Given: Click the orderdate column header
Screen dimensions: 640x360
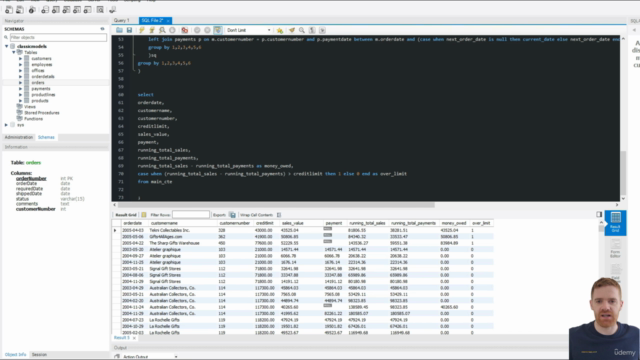Looking at the screenshot, I should [133, 223].
